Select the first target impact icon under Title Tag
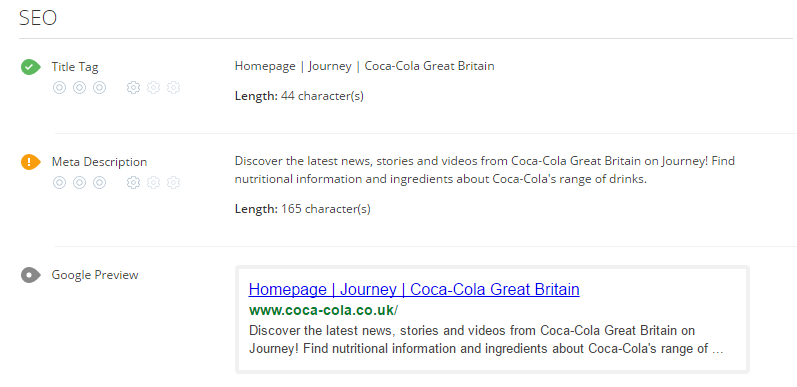The image size is (797, 387). pos(59,87)
